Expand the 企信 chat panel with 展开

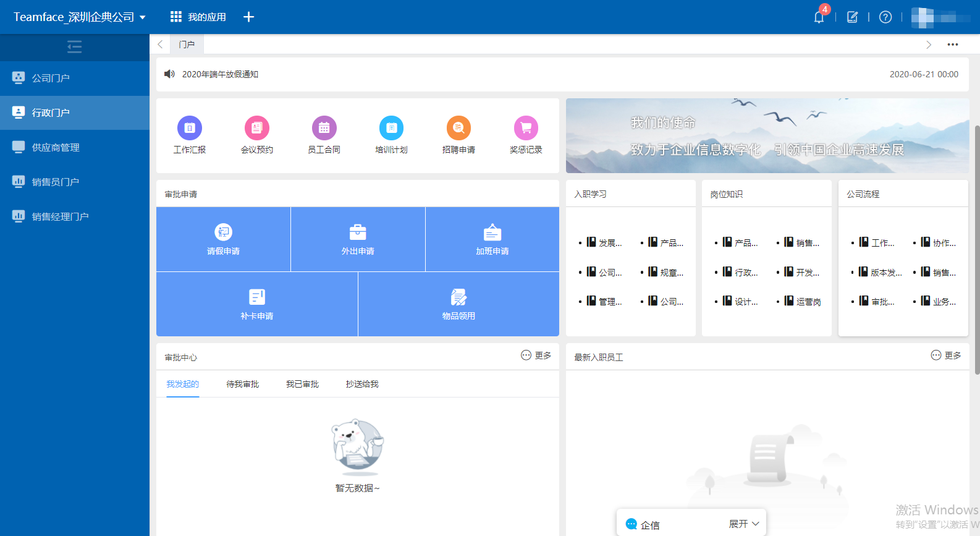click(x=744, y=524)
